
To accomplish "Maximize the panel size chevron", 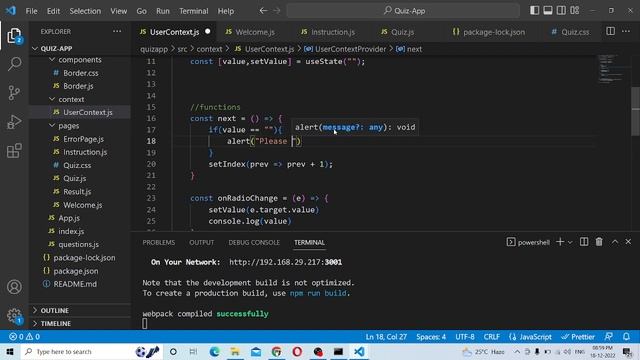I will 615,242.
